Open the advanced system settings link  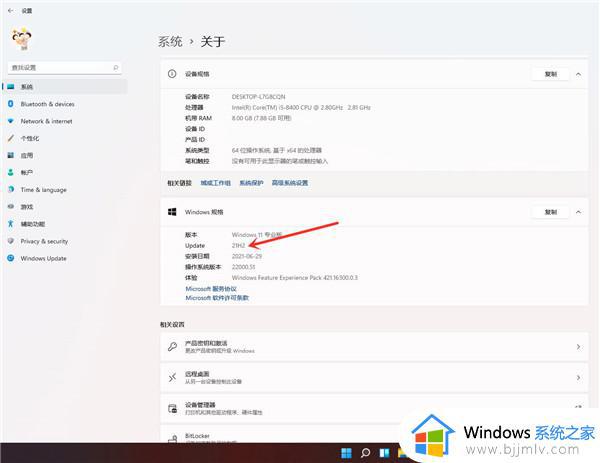pos(290,183)
